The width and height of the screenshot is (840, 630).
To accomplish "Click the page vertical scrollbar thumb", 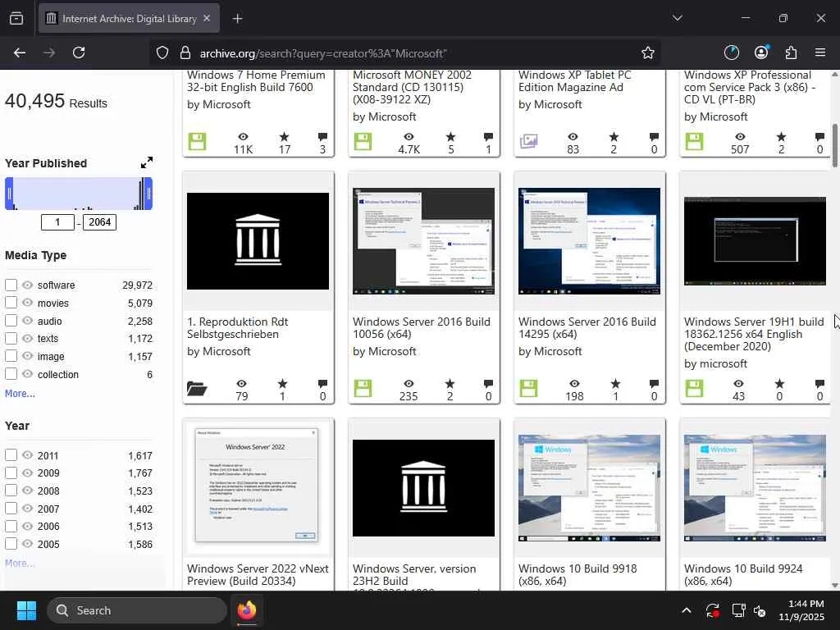I will [834, 146].
